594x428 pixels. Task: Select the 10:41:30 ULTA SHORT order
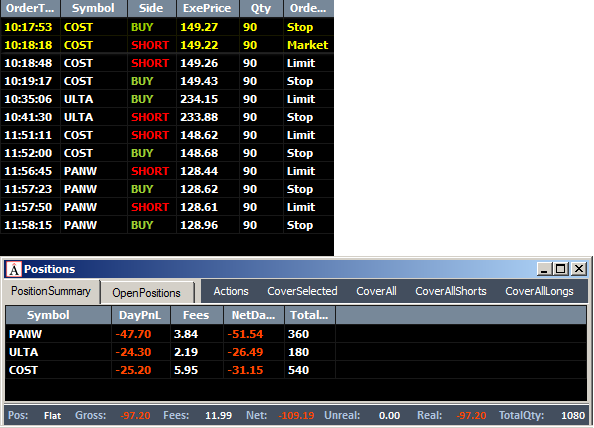pyautogui.click(x=167, y=117)
